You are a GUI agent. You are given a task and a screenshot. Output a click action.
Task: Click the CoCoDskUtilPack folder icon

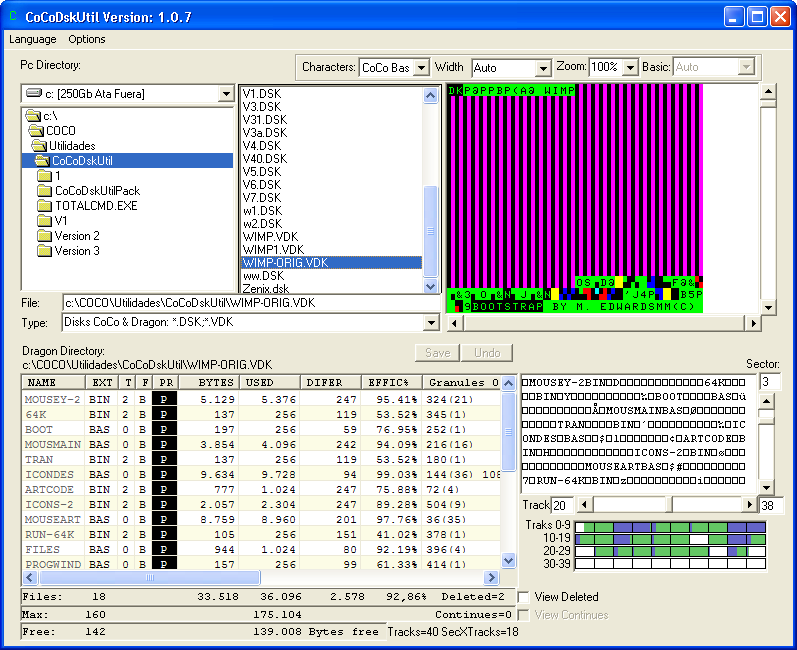[45, 191]
